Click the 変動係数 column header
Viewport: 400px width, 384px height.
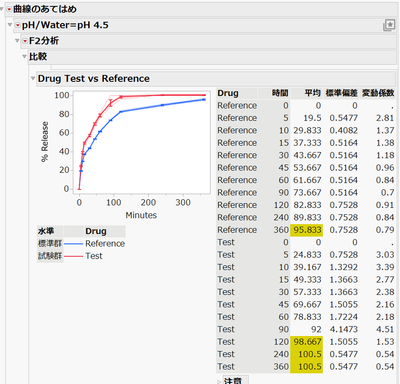[x=378, y=93]
